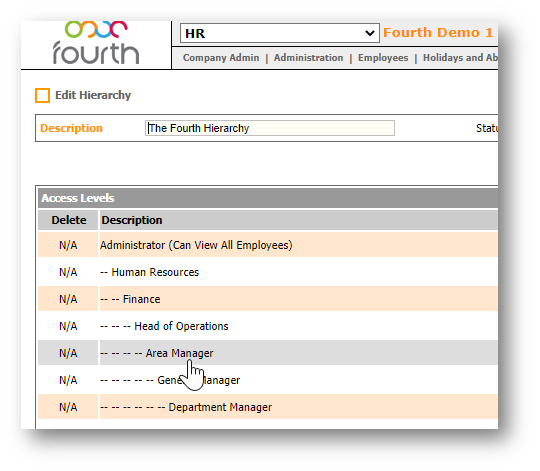Select the Head of Operations level
Viewport: 540px width, 471px height.
(x=164, y=326)
